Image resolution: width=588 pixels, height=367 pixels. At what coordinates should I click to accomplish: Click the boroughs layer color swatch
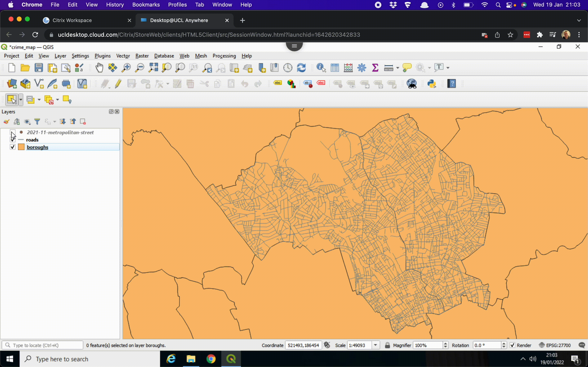[x=21, y=147]
